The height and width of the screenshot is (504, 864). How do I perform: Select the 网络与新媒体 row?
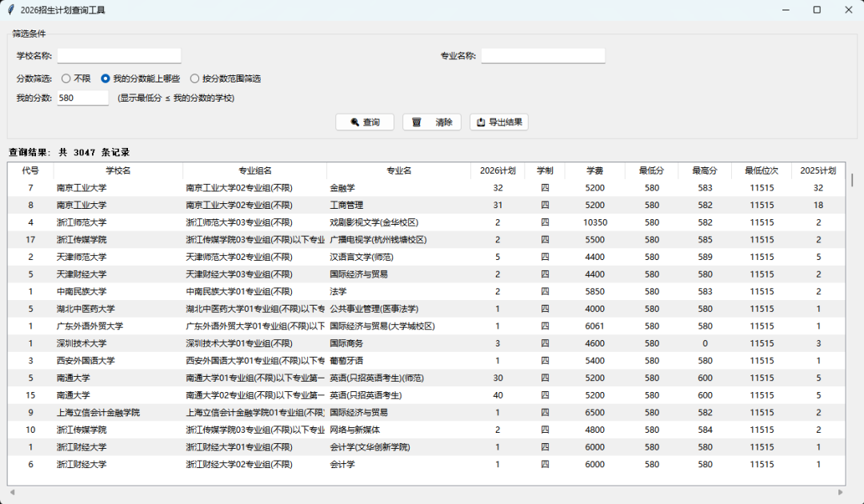click(x=426, y=430)
